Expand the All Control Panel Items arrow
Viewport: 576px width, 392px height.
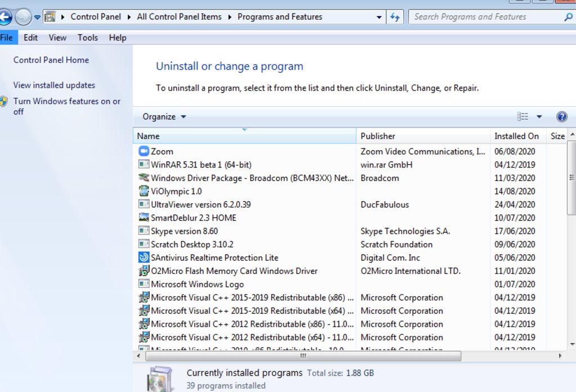pyautogui.click(x=229, y=17)
